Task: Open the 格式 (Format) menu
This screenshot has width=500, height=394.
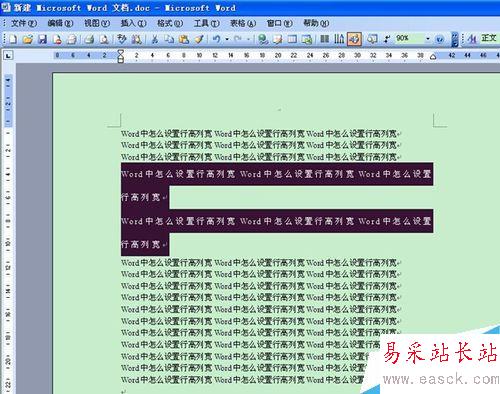Action: 170,23
